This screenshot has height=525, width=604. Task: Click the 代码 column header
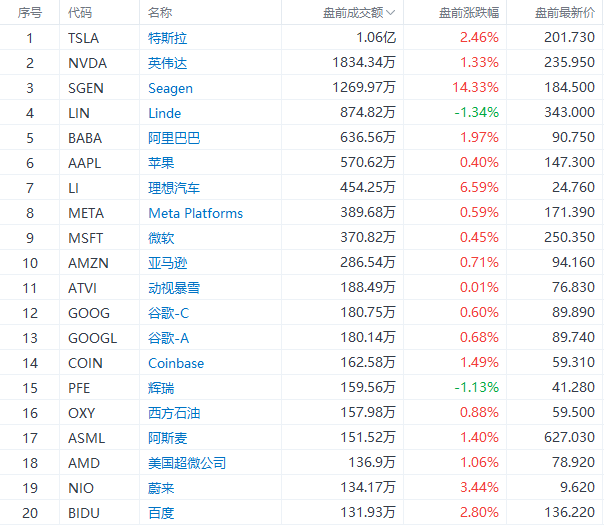pos(80,13)
